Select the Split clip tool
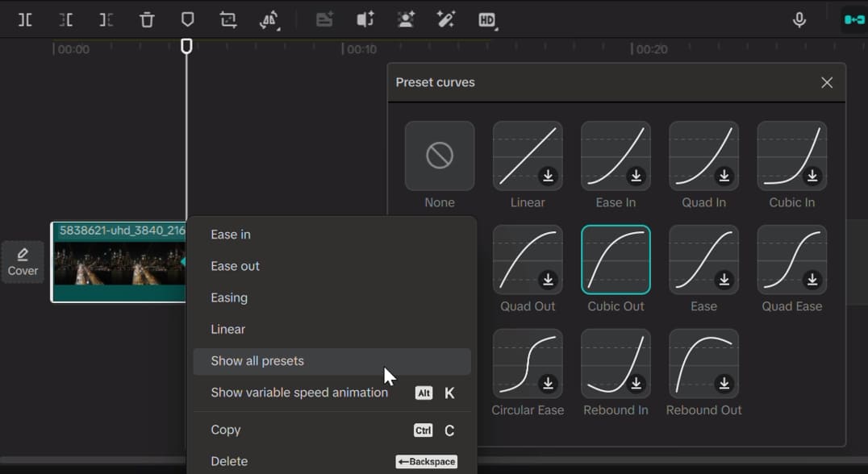868x474 pixels. click(x=25, y=20)
